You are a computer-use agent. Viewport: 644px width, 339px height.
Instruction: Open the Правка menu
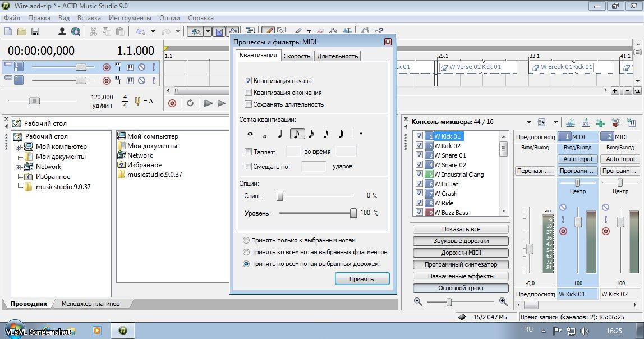tap(39, 18)
